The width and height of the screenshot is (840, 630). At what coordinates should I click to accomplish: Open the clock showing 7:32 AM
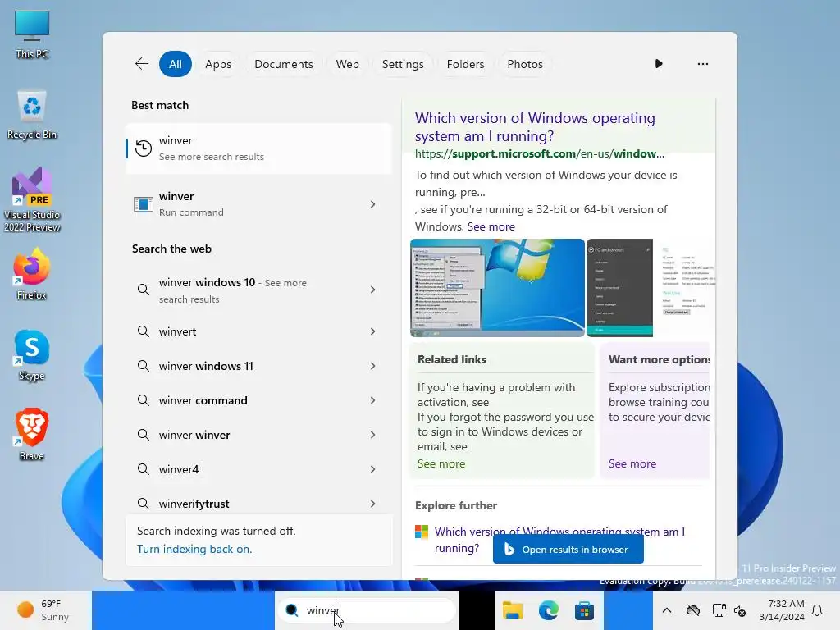(782, 610)
